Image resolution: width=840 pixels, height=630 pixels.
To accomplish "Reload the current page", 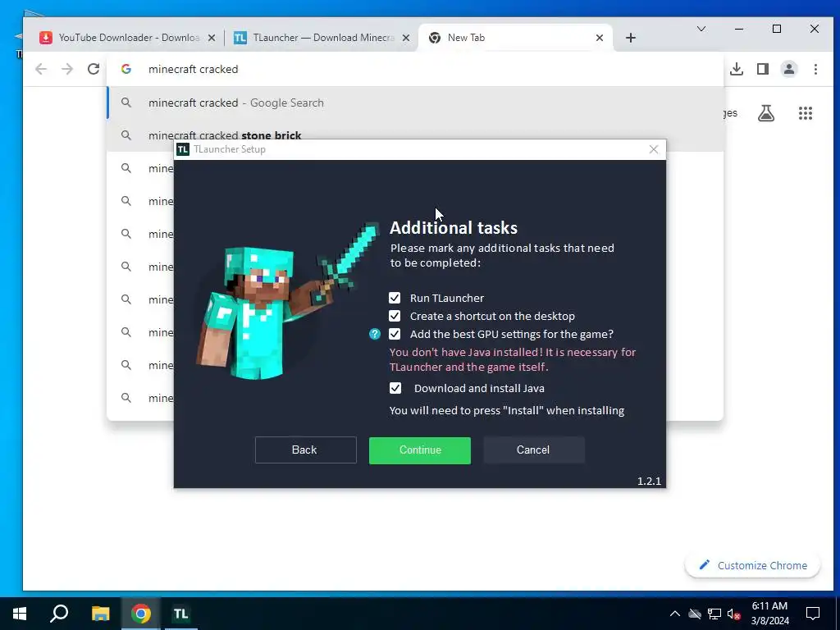I will (x=94, y=69).
